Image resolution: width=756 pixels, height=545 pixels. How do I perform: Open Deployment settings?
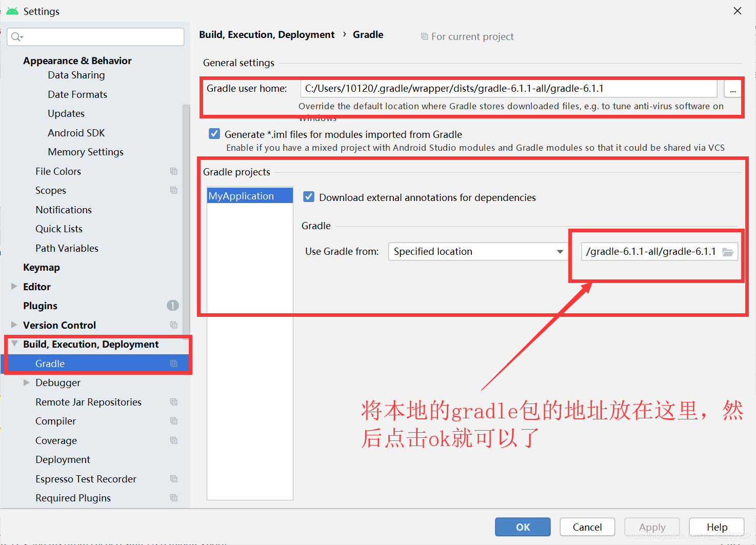point(63,459)
